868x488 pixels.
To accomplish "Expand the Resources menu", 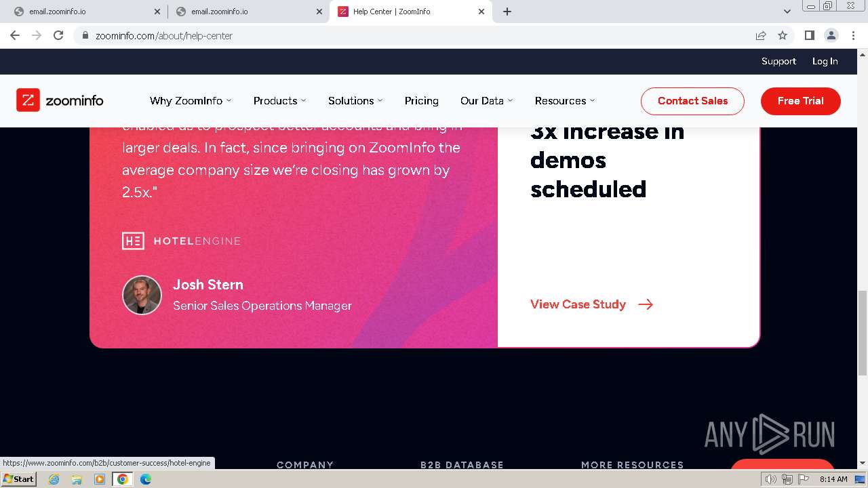I will [565, 100].
